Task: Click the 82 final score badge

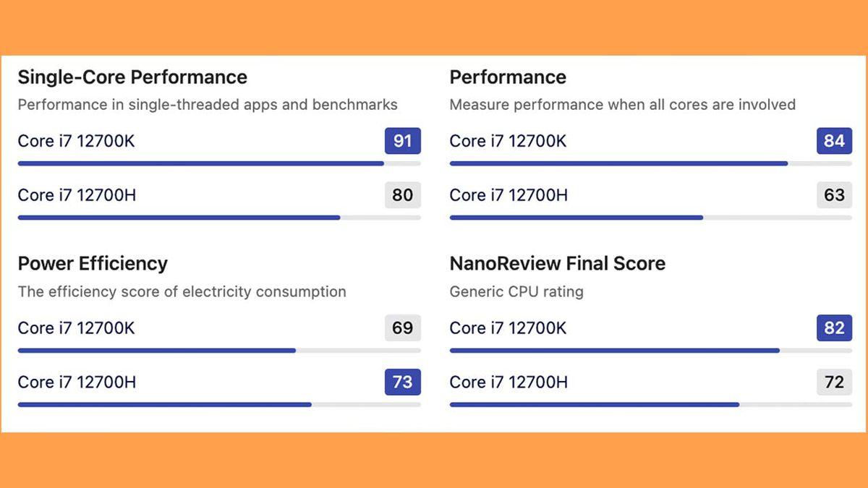Action: pos(834,328)
